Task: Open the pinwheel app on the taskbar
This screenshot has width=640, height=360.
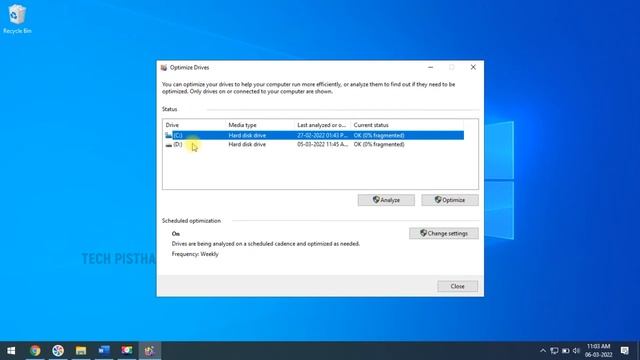Action: (x=58, y=351)
